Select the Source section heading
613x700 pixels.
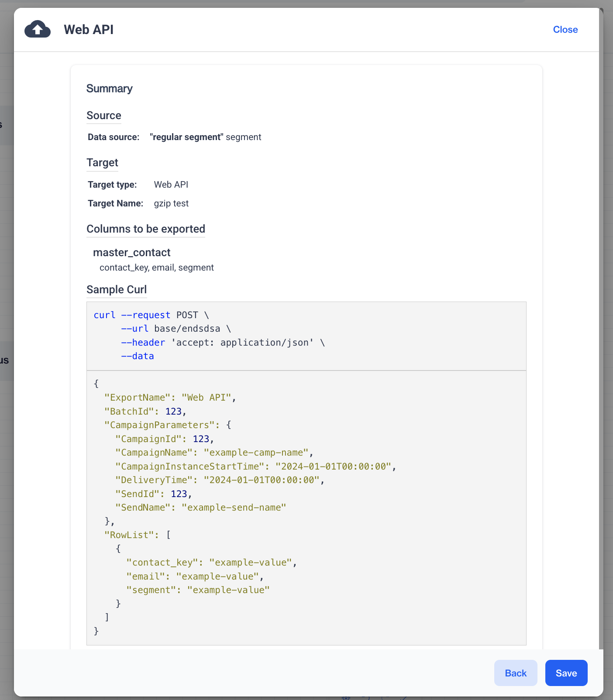pyautogui.click(x=104, y=116)
